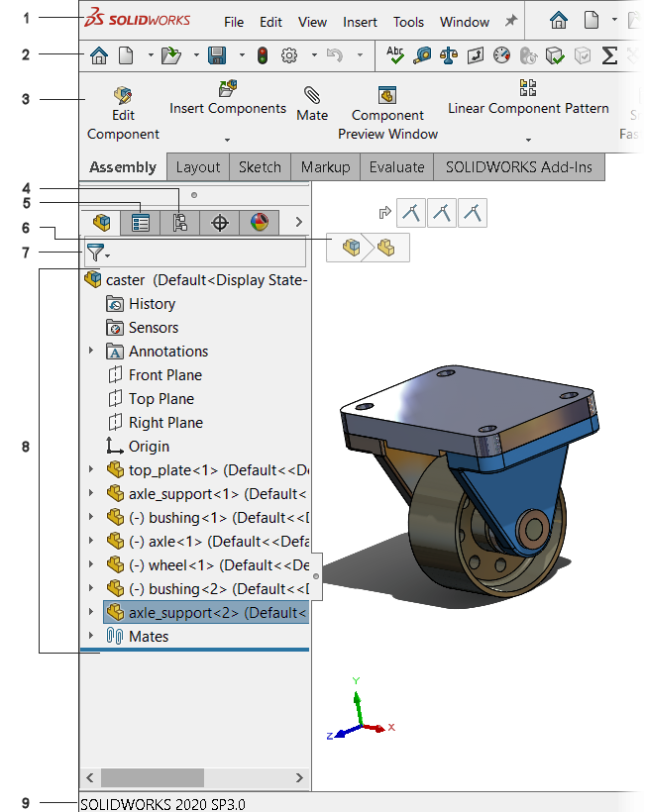This screenshot has width=645, height=812.
Task: Open the PropertyManager tab icon
Action: [x=141, y=223]
